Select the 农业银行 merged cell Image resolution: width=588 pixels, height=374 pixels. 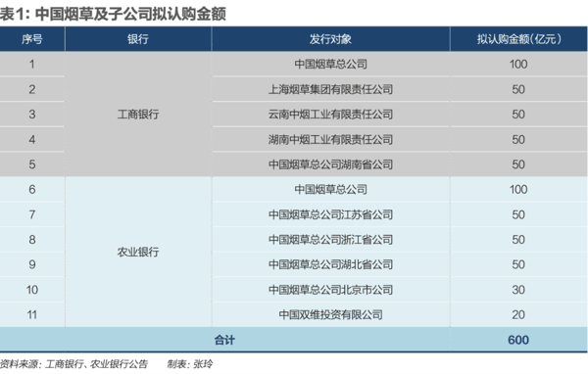point(138,252)
